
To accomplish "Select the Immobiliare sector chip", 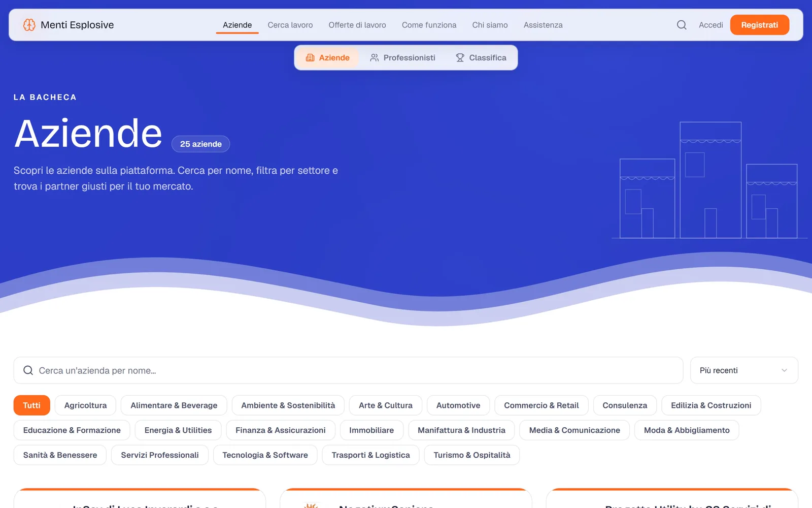I will pos(371,430).
